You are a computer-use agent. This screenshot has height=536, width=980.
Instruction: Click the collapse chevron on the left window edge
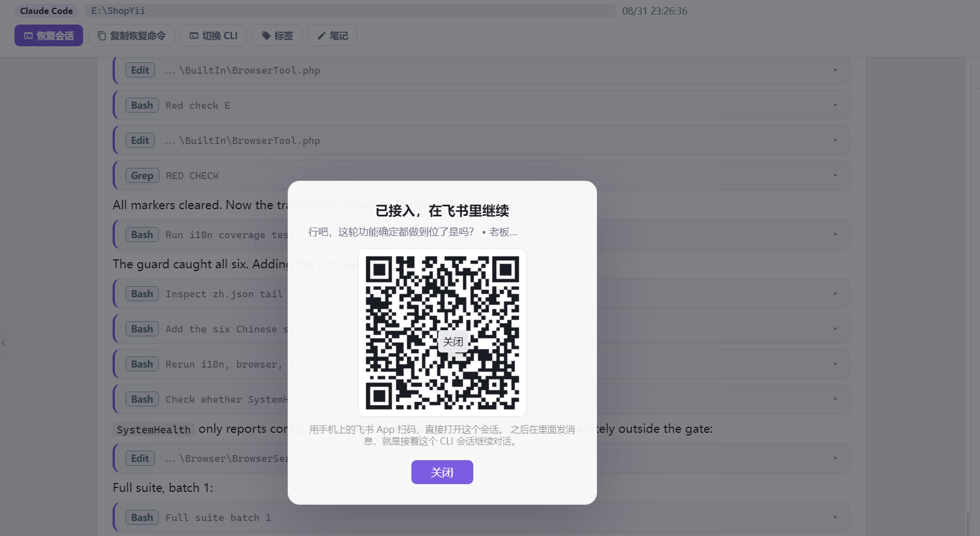3,343
